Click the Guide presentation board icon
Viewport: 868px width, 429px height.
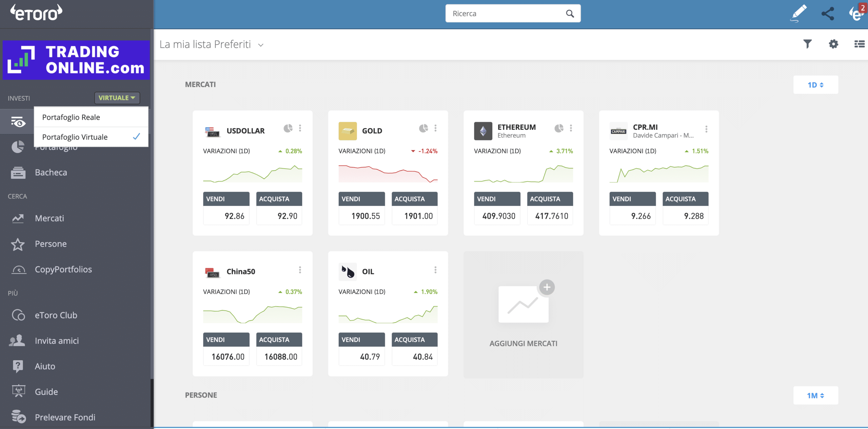tap(19, 391)
